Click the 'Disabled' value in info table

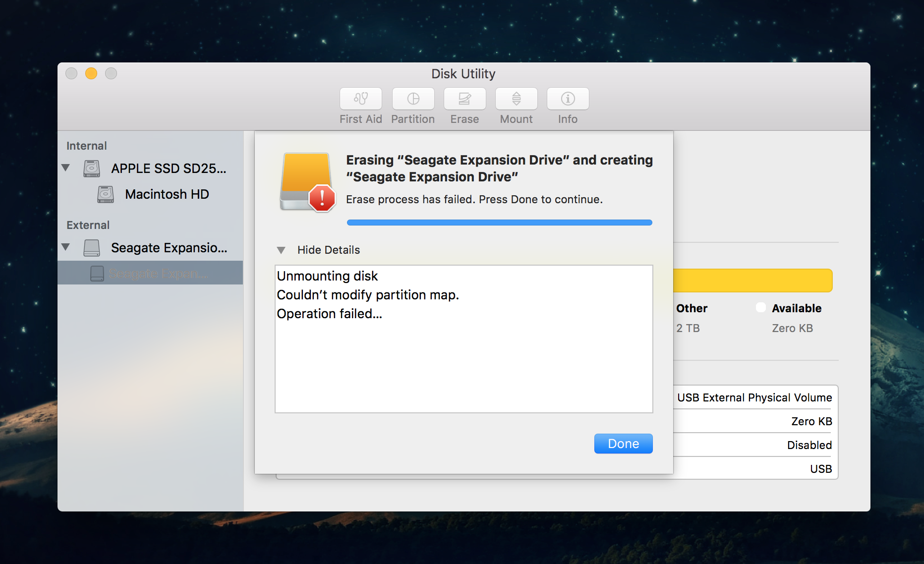[809, 445]
